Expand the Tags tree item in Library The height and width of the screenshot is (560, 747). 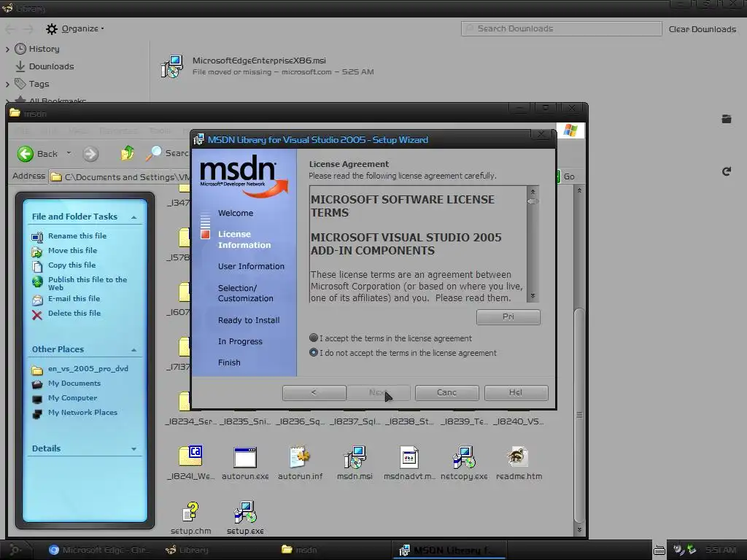7,85
